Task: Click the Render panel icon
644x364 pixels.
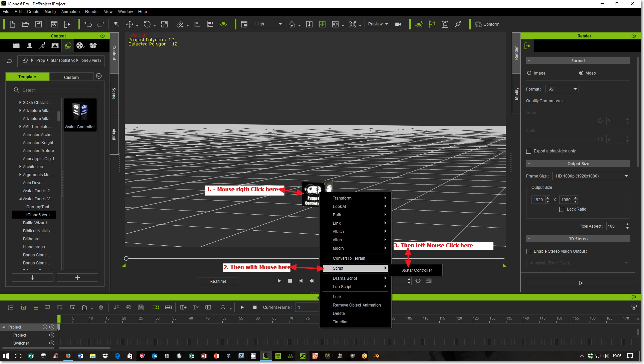Action: pyautogui.click(x=526, y=45)
